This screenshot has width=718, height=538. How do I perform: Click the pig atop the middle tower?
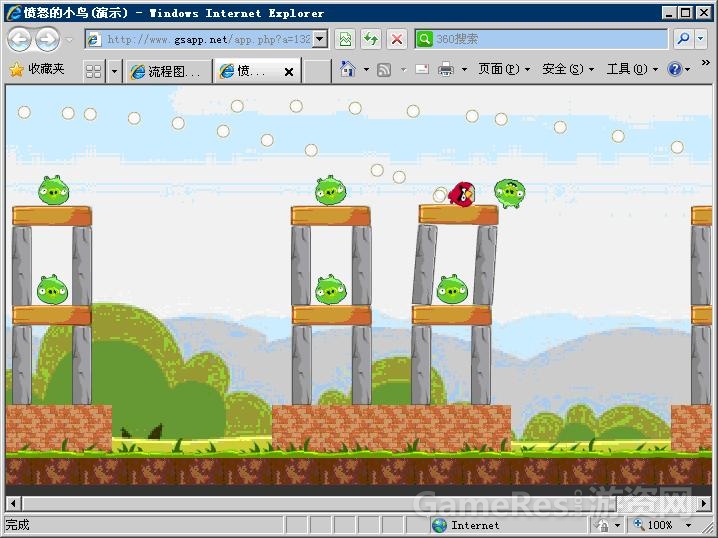click(x=331, y=190)
